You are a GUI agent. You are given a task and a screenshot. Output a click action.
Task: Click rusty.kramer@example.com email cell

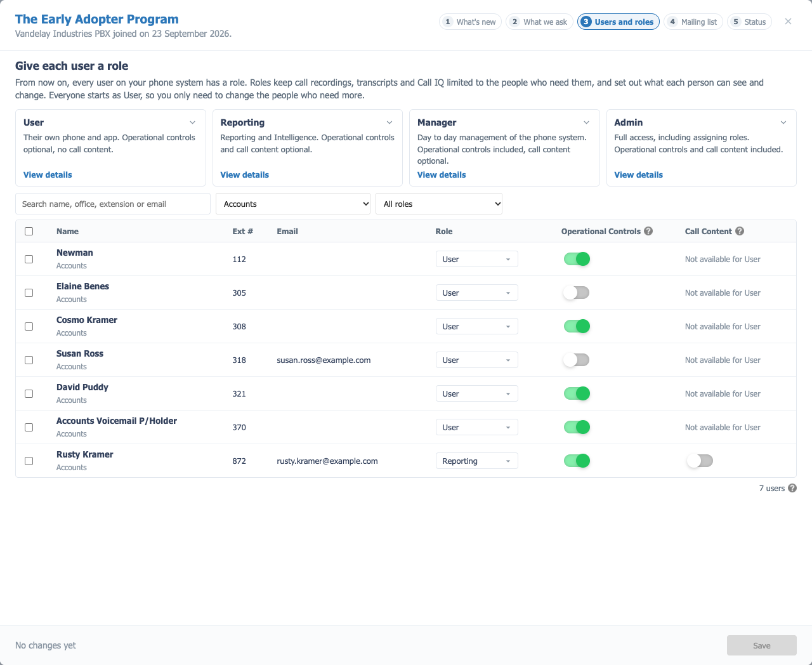pos(327,461)
